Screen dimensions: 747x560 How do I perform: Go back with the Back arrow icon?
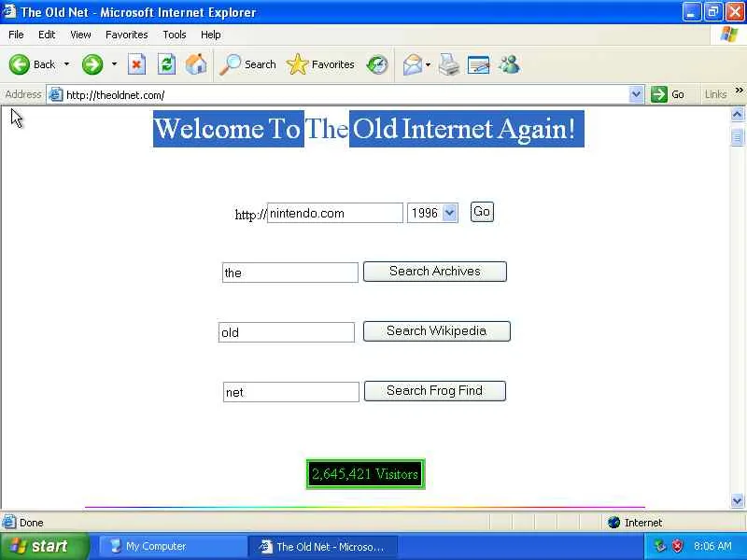19,64
